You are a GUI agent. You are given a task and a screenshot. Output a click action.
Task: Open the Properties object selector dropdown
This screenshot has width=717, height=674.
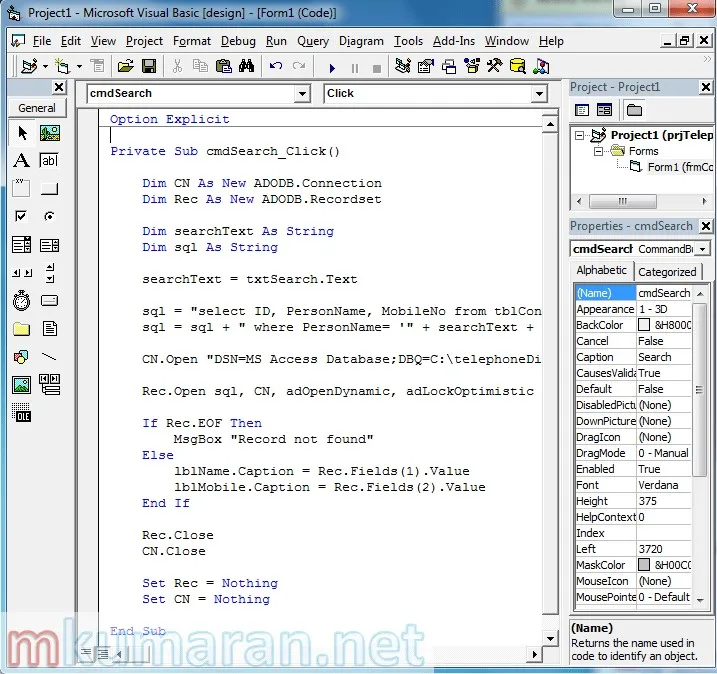coord(702,249)
